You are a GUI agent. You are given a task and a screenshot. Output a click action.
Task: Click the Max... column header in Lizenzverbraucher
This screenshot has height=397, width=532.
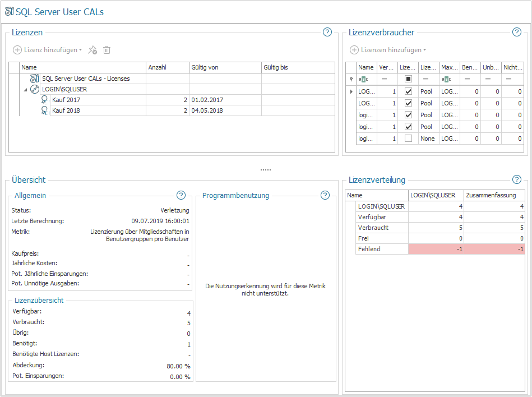(x=450, y=67)
